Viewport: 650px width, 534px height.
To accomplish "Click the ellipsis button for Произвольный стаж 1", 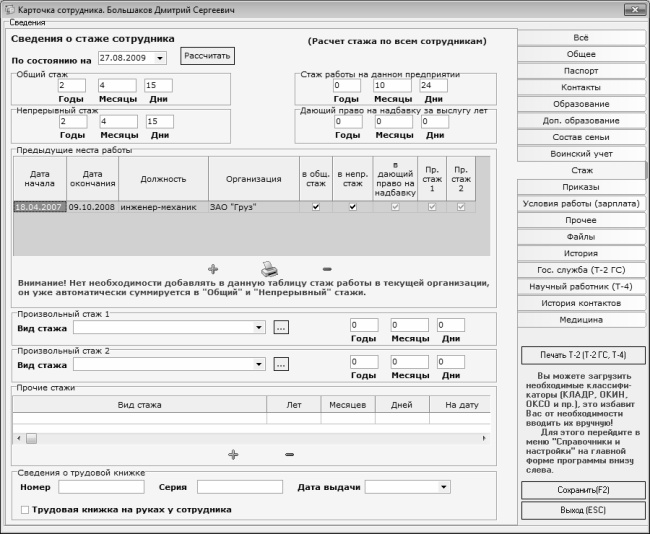I will click(281, 327).
